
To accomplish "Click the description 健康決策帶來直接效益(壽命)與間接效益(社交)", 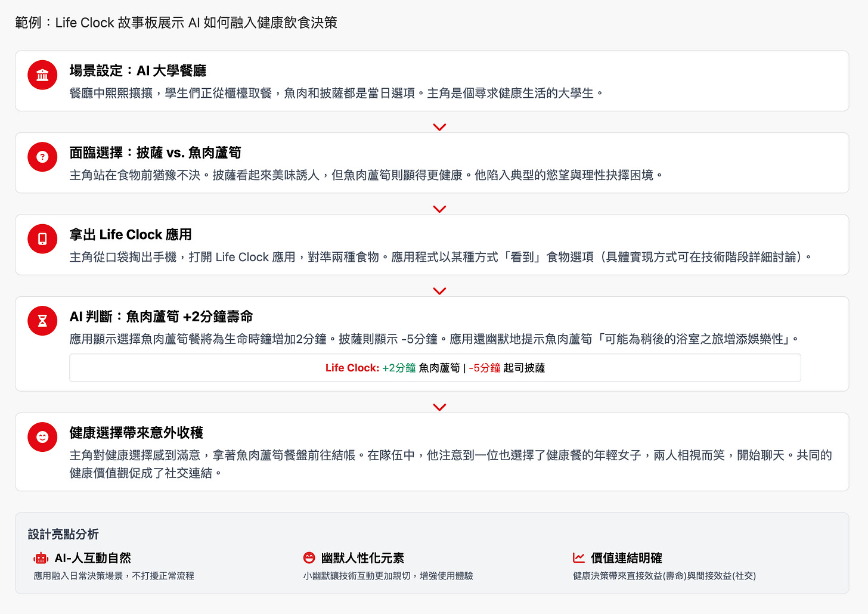I will (664, 576).
